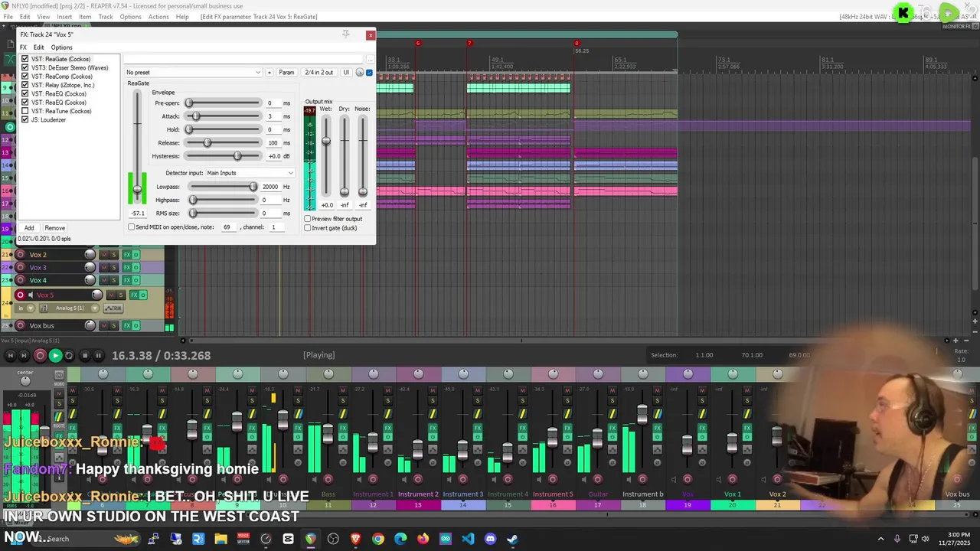The height and width of the screenshot is (551, 980).
Task: Open the Help menu in REAPER
Action: pyautogui.click(x=182, y=17)
